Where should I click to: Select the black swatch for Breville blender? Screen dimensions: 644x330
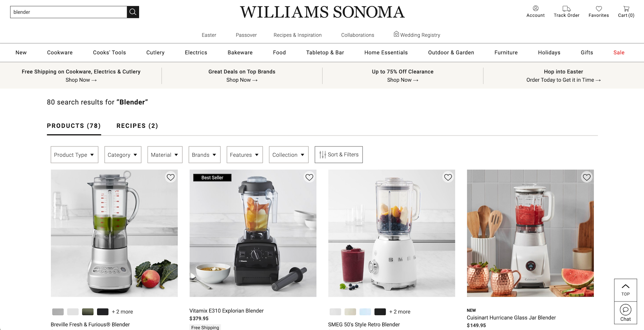pos(103,312)
